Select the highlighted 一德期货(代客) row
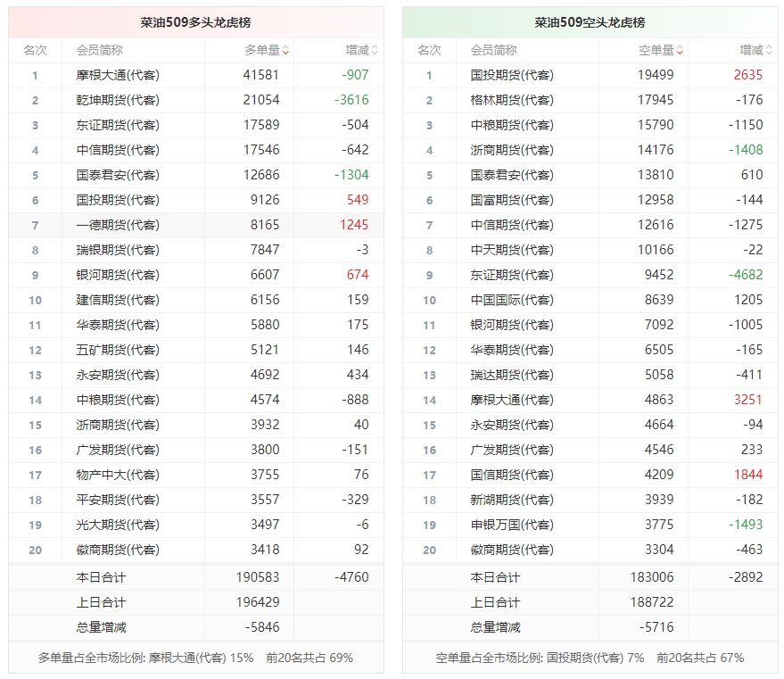 tap(196, 225)
